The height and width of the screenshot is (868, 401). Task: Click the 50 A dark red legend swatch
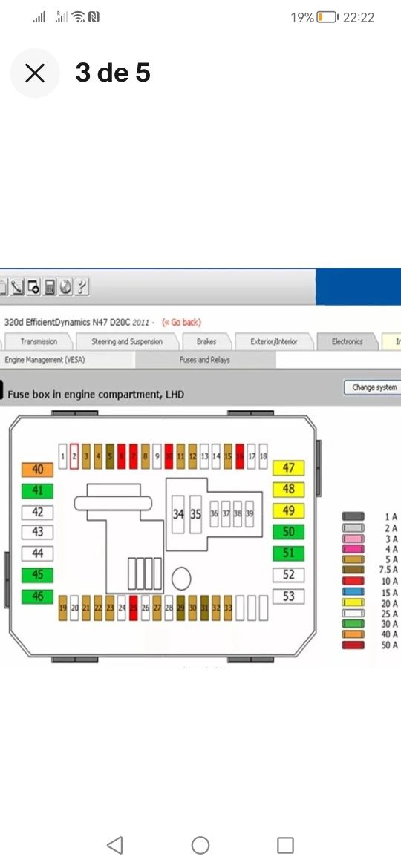[x=353, y=645]
